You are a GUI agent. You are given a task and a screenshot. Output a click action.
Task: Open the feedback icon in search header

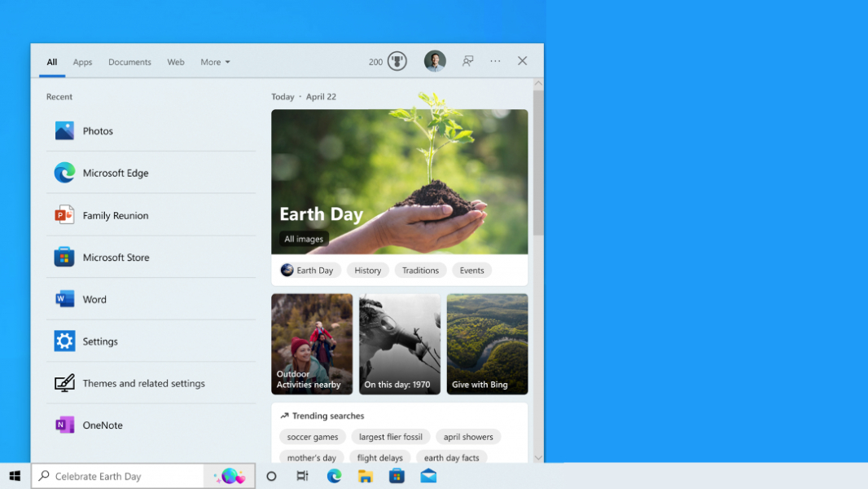click(x=468, y=61)
